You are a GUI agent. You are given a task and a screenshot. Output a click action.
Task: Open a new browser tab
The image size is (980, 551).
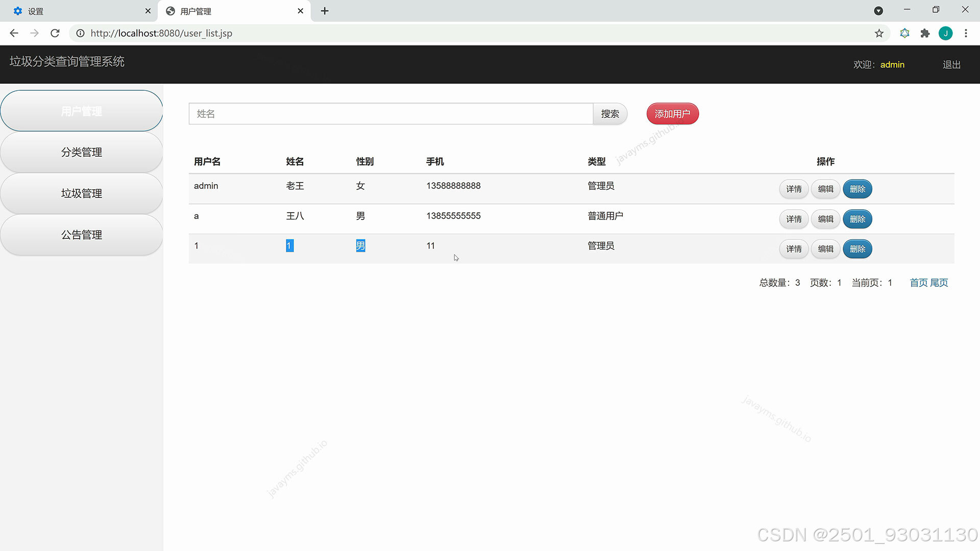pos(325,11)
